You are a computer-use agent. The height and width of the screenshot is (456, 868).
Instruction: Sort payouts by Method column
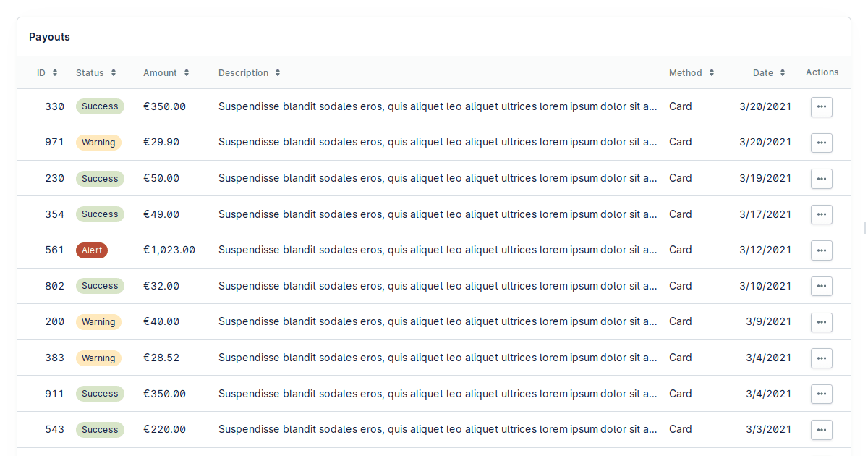click(x=691, y=73)
